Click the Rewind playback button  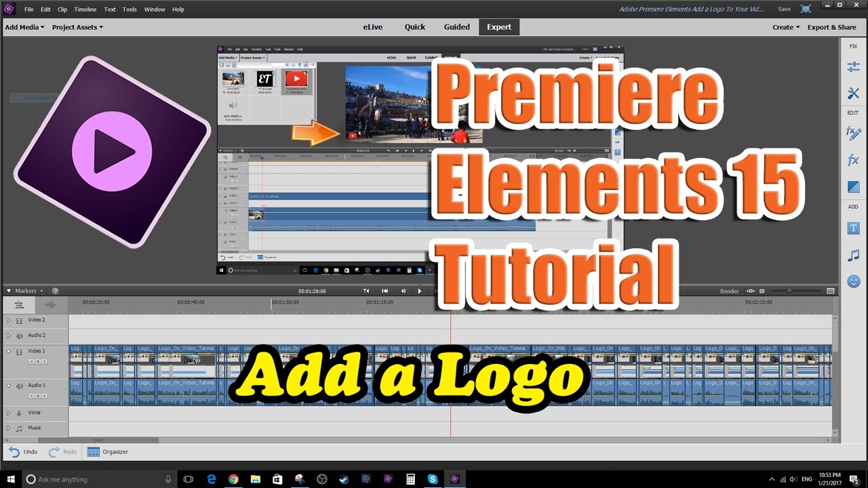tap(385, 291)
